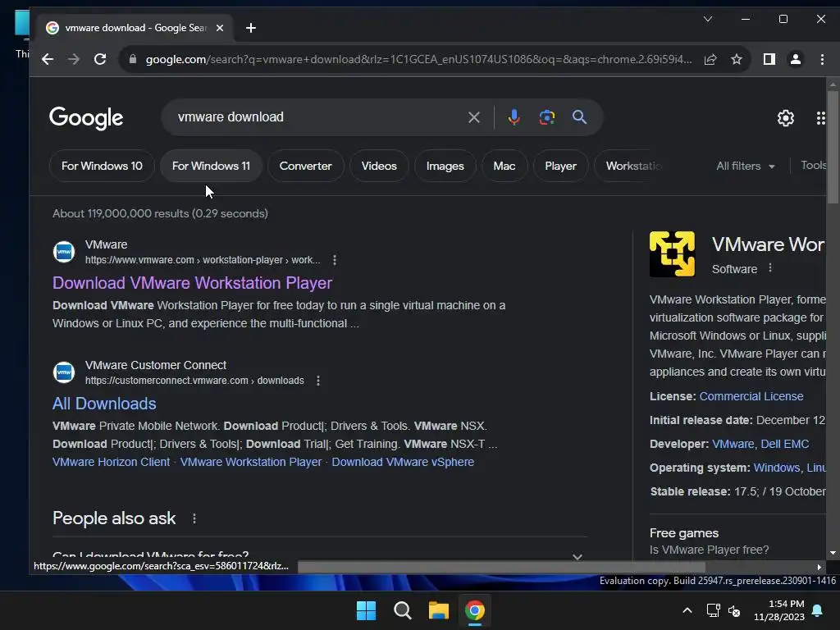Open Commercial License link
This screenshot has width=840, height=630.
click(x=751, y=396)
